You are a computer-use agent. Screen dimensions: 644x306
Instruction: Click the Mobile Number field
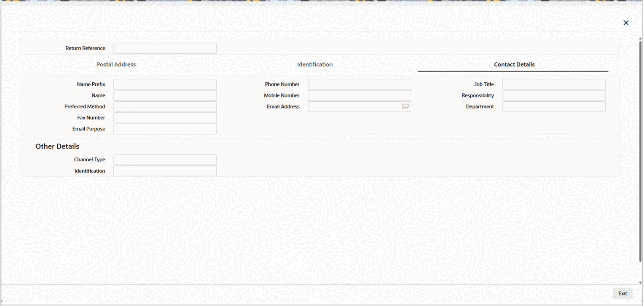tap(359, 95)
